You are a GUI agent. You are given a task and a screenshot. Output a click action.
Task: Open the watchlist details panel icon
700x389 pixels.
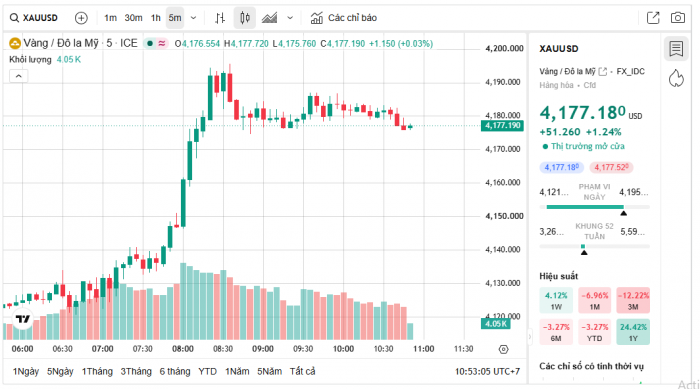tap(676, 48)
